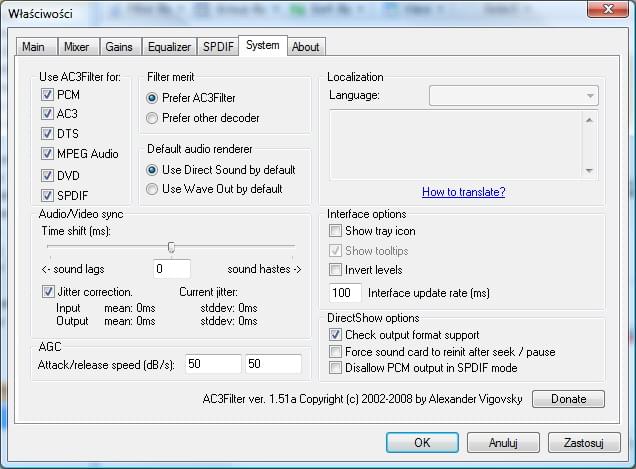The width and height of the screenshot is (636, 469).
Task: Disable DTS decoding checkbox
Action: 47,133
